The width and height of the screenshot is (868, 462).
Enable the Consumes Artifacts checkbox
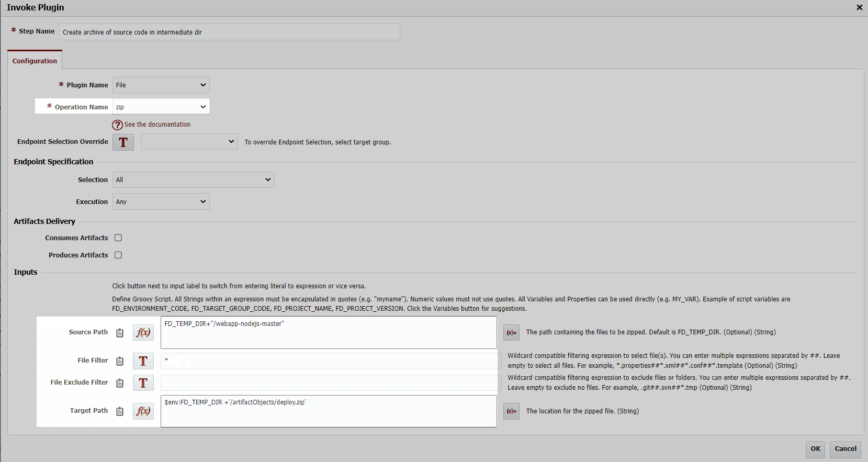118,238
